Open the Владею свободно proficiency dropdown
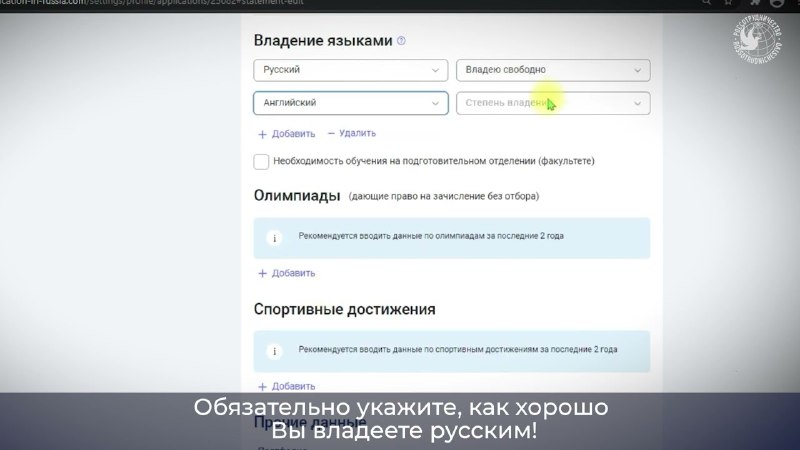The image size is (800, 450). (553, 70)
